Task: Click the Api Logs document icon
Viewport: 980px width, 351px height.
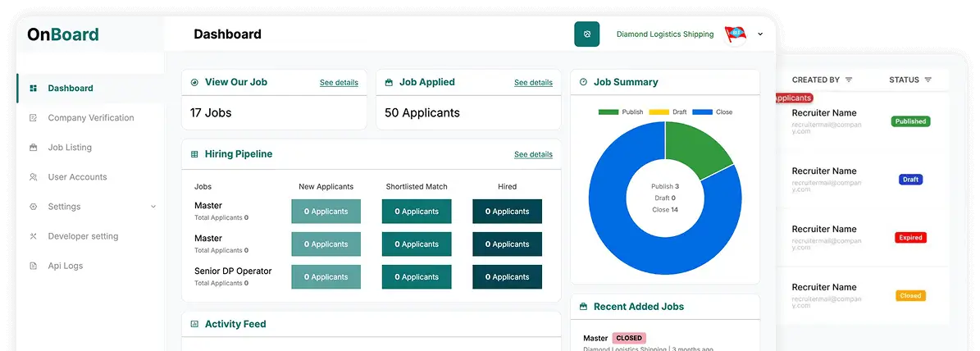Action: pyautogui.click(x=34, y=266)
